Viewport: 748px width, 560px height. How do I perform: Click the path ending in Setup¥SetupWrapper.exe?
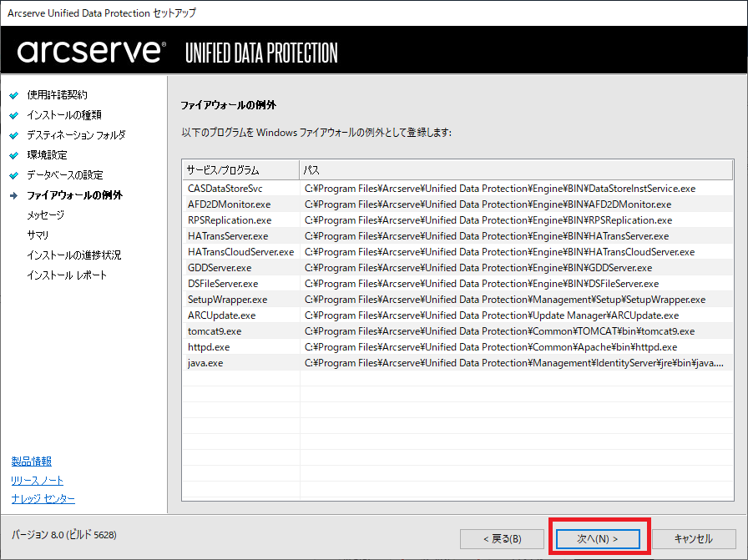pos(505,300)
